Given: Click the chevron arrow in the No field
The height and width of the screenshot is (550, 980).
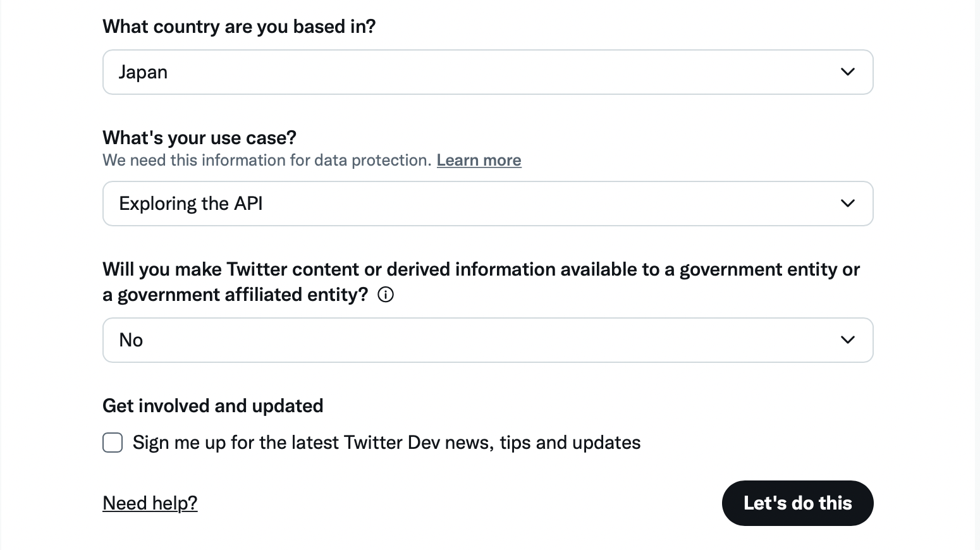Looking at the screenshot, I should tap(847, 340).
